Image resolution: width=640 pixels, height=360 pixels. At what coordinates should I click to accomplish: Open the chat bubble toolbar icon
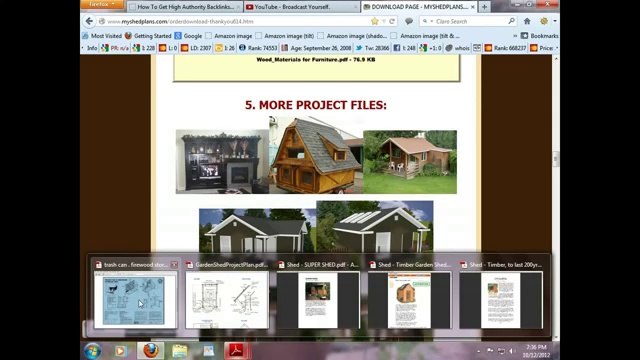point(409,21)
